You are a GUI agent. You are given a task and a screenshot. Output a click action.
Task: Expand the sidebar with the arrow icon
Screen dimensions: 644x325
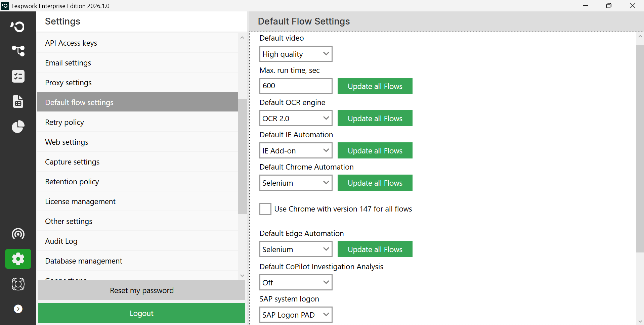click(x=18, y=309)
